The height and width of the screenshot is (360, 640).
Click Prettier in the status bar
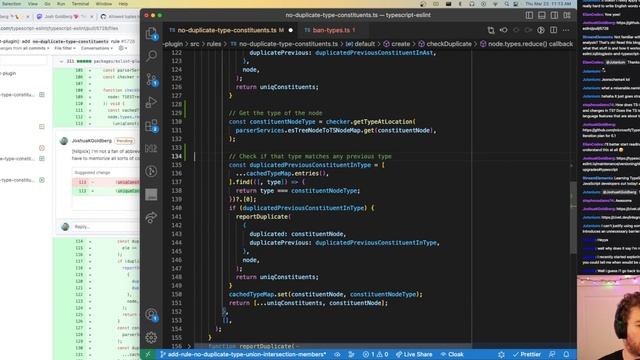[527, 354]
